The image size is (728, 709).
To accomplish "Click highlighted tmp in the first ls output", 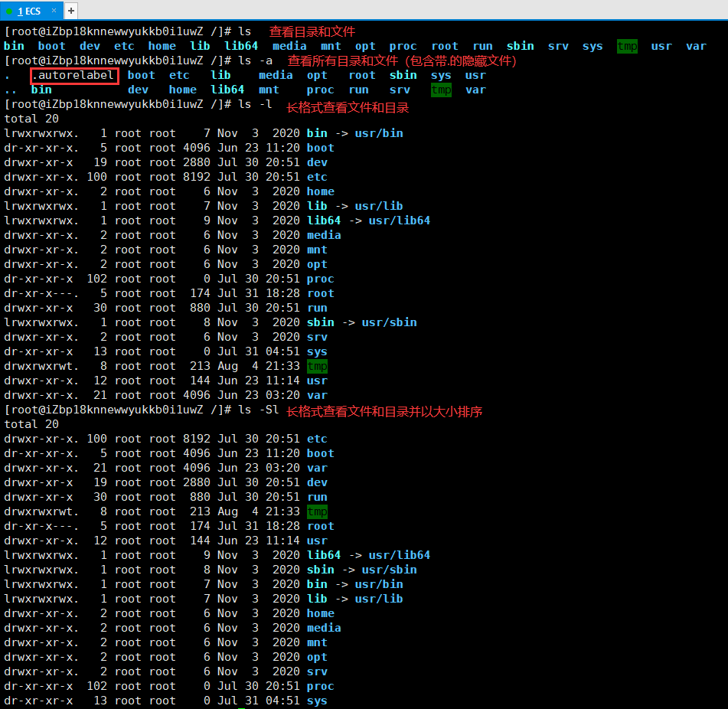I will pyautogui.click(x=627, y=46).
